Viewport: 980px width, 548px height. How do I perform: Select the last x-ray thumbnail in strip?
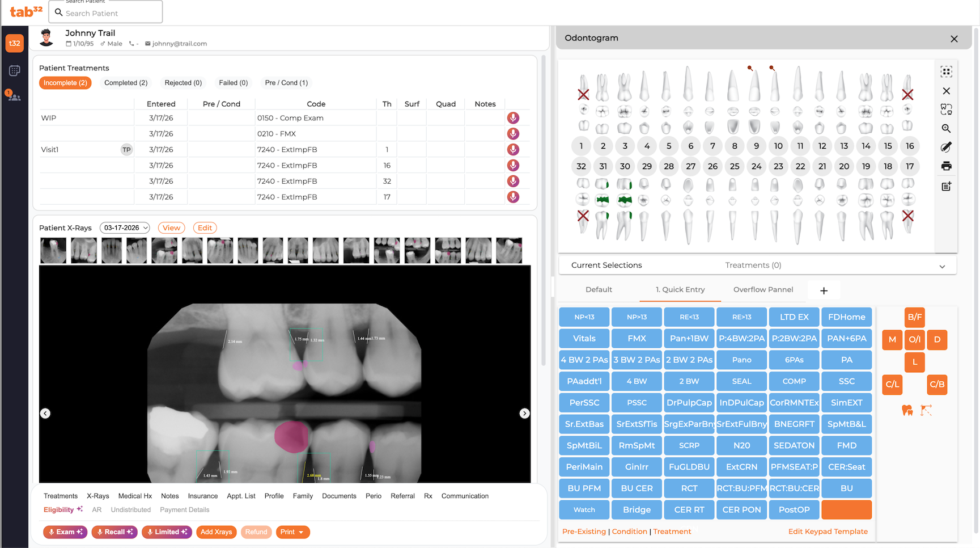(509, 250)
